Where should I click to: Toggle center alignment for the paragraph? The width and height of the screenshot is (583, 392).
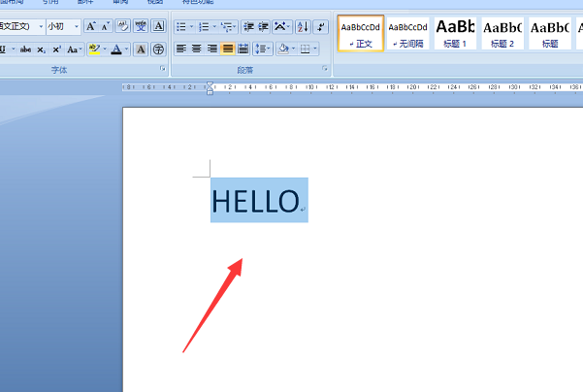(x=197, y=49)
